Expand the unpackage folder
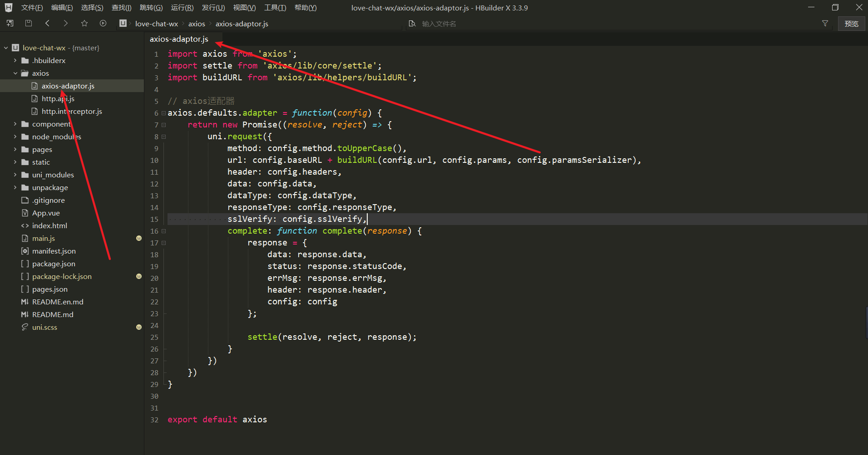 coord(15,187)
